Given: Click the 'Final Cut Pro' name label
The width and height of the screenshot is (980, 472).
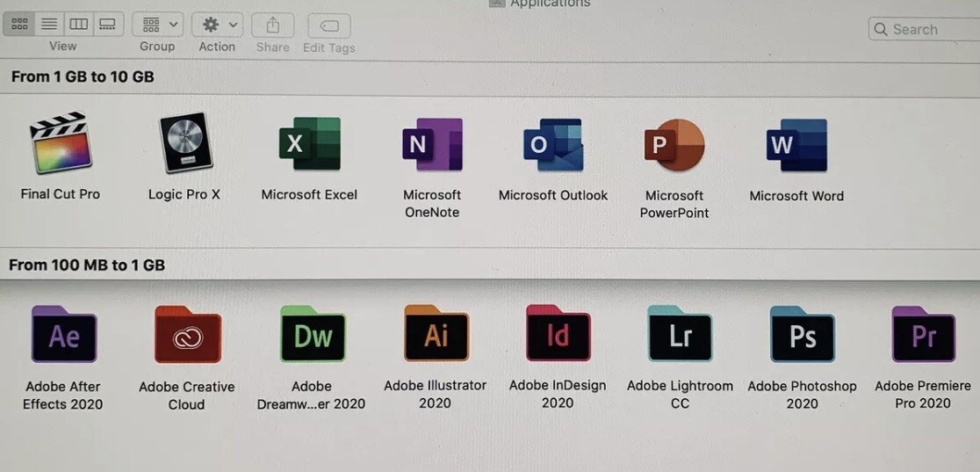Looking at the screenshot, I should (61, 194).
